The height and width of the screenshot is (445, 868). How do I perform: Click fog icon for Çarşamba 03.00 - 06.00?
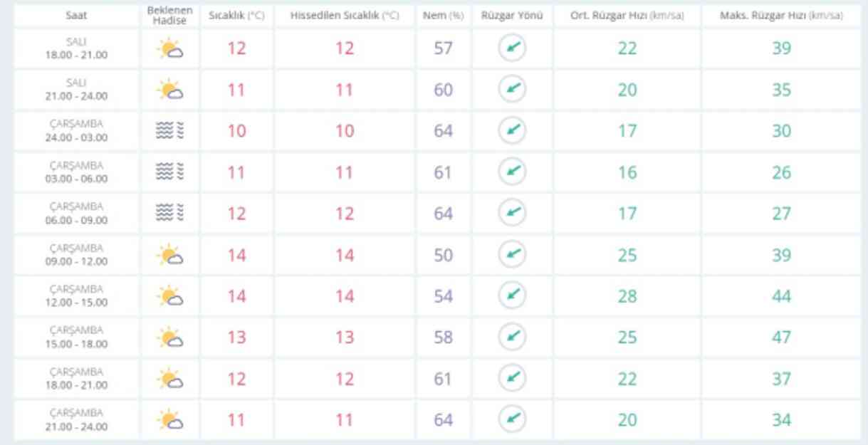coord(170,172)
